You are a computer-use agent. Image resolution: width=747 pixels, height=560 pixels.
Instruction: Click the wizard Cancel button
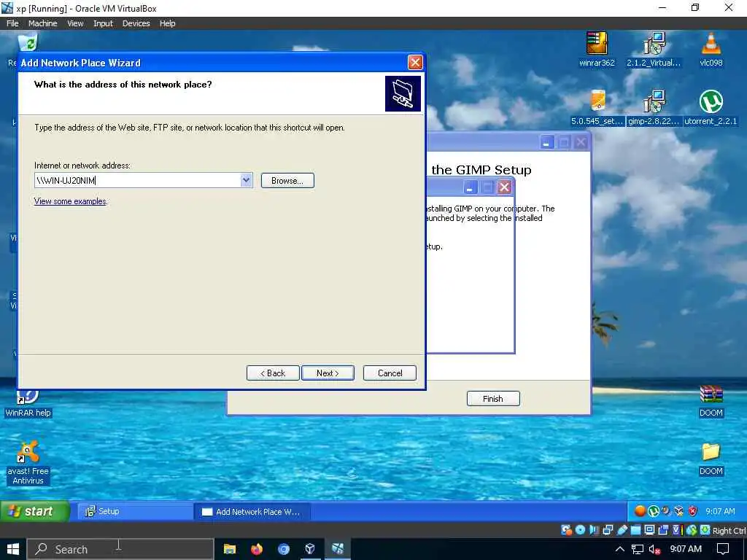[x=390, y=373]
